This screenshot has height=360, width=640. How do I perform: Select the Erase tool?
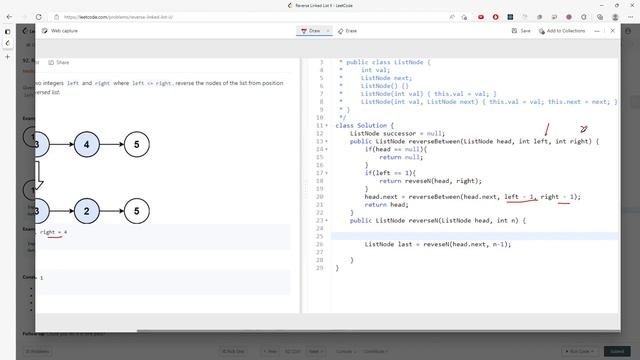(x=347, y=31)
